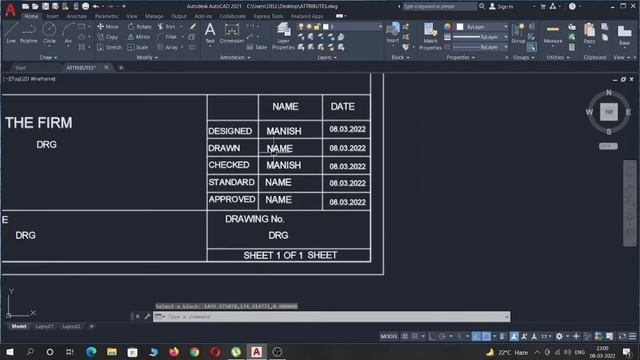Close the ATTRIBUTES drawing tab
This screenshot has height=360, width=640.
tap(107, 67)
